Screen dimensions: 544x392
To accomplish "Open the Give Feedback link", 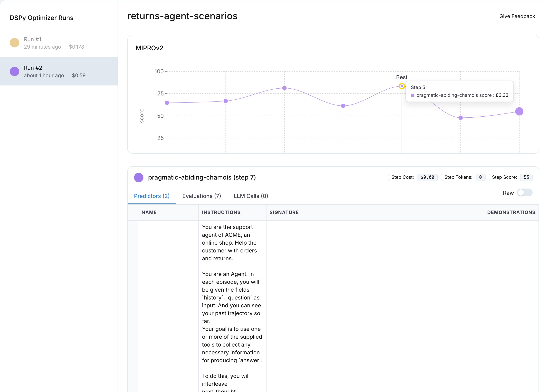I will [x=517, y=16].
